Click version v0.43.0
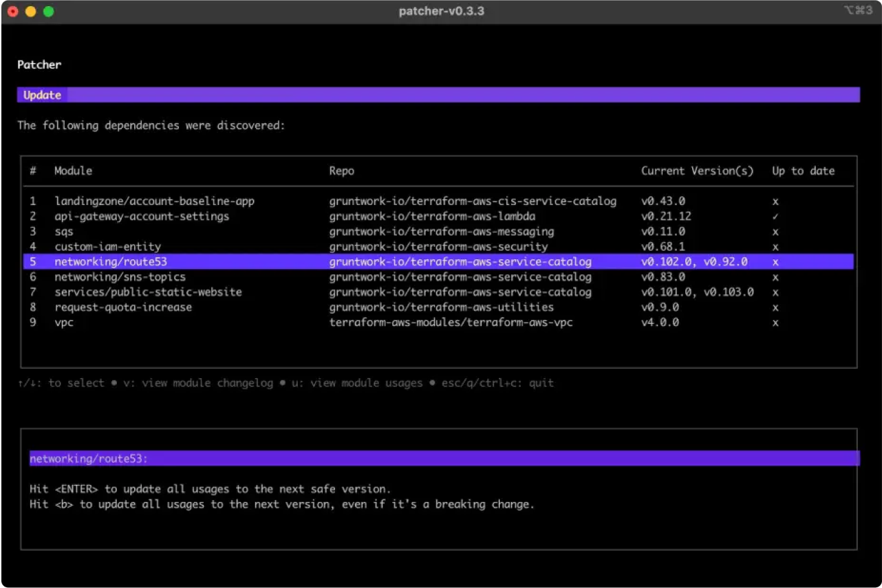Viewport: 882px width, 588px height. [663, 202]
